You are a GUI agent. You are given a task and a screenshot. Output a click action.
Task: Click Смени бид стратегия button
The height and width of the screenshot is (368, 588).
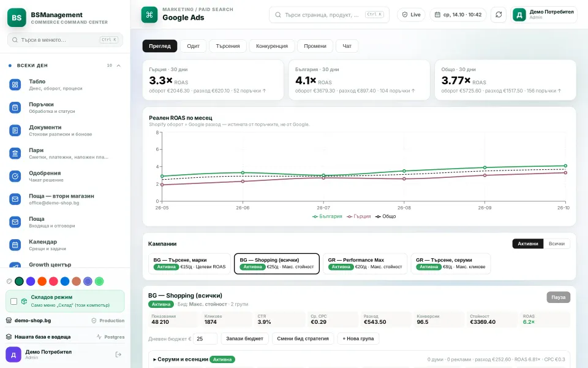pos(303,339)
